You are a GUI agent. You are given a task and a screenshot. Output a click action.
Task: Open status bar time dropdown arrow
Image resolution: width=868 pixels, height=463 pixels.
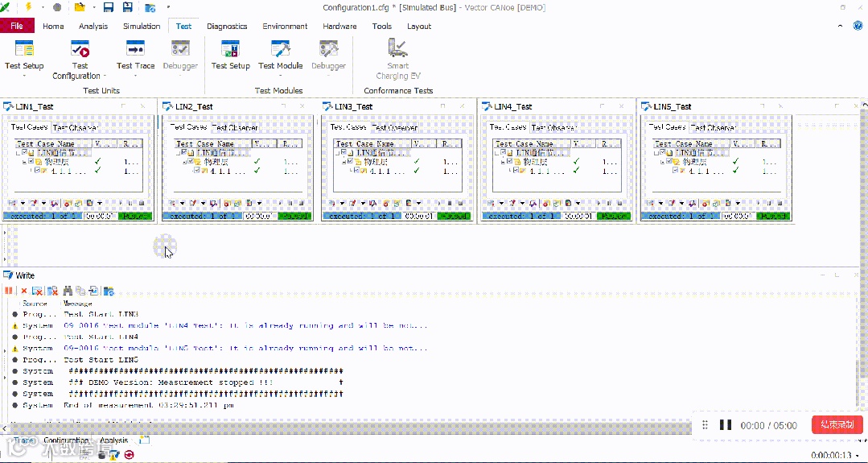[857, 455]
